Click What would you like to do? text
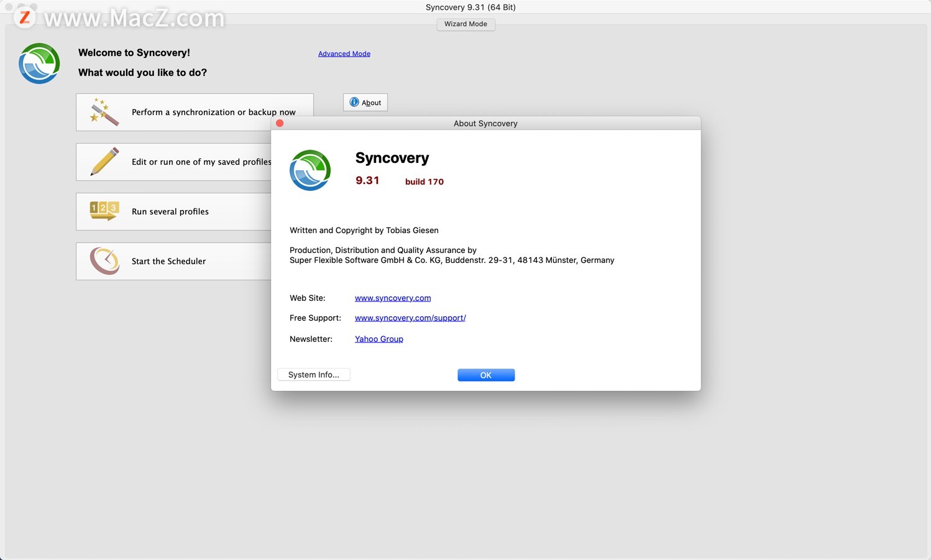The image size is (931, 560). point(142,72)
